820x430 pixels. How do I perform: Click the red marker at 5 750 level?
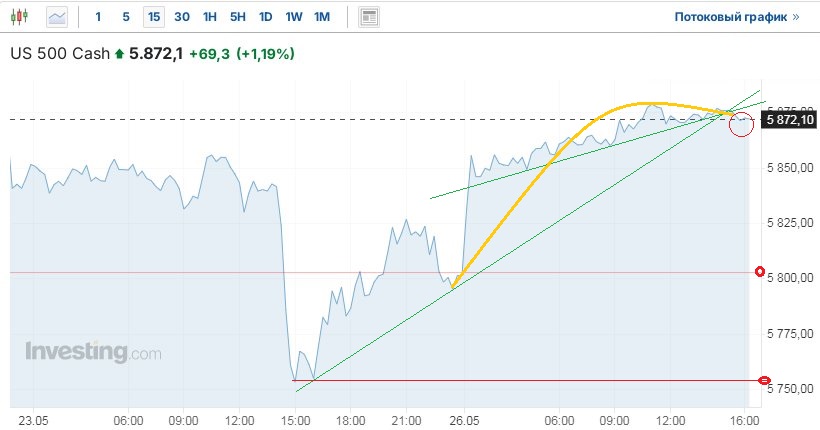[765, 380]
